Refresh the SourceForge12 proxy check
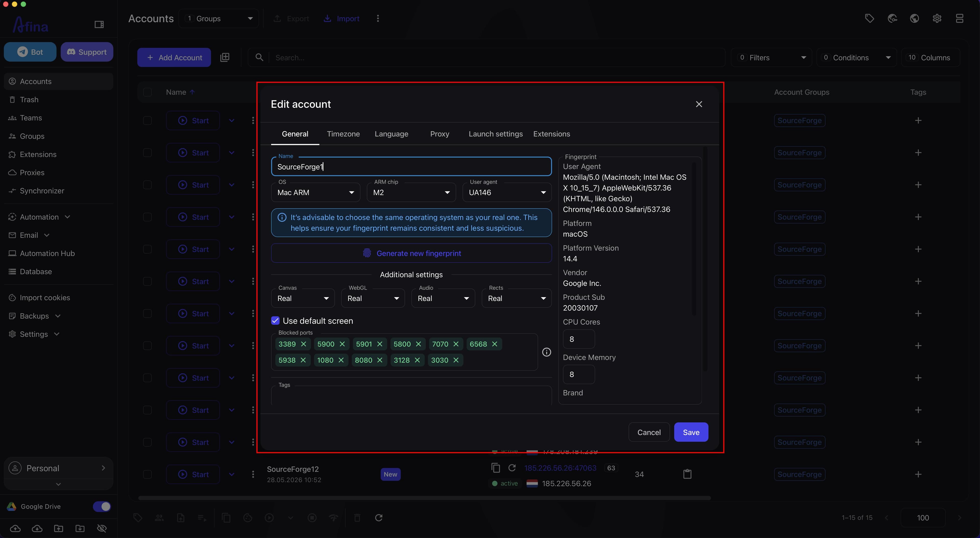Viewport: 980px width, 538px height. coord(512,468)
